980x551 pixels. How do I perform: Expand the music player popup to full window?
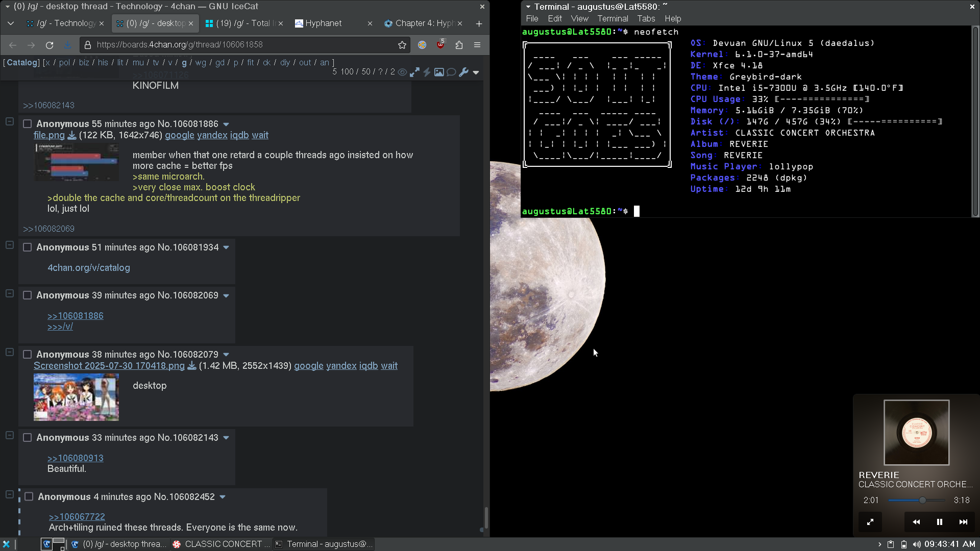pos(870,522)
